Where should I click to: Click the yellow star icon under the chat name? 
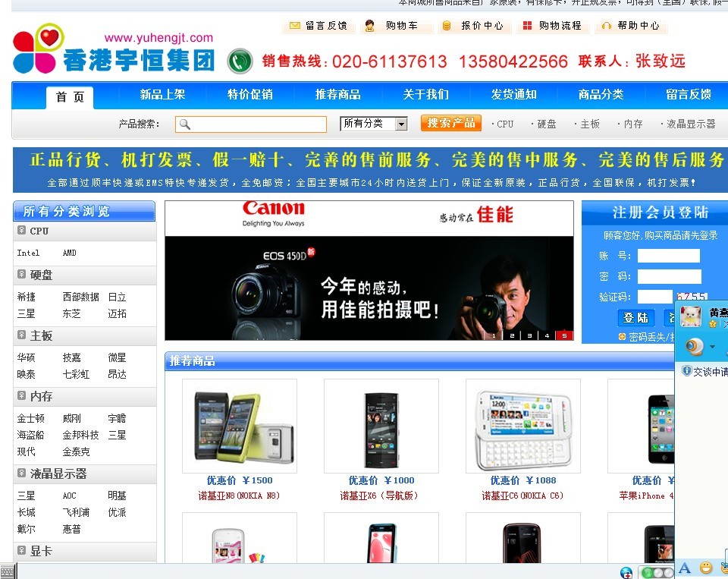click(x=712, y=324)
